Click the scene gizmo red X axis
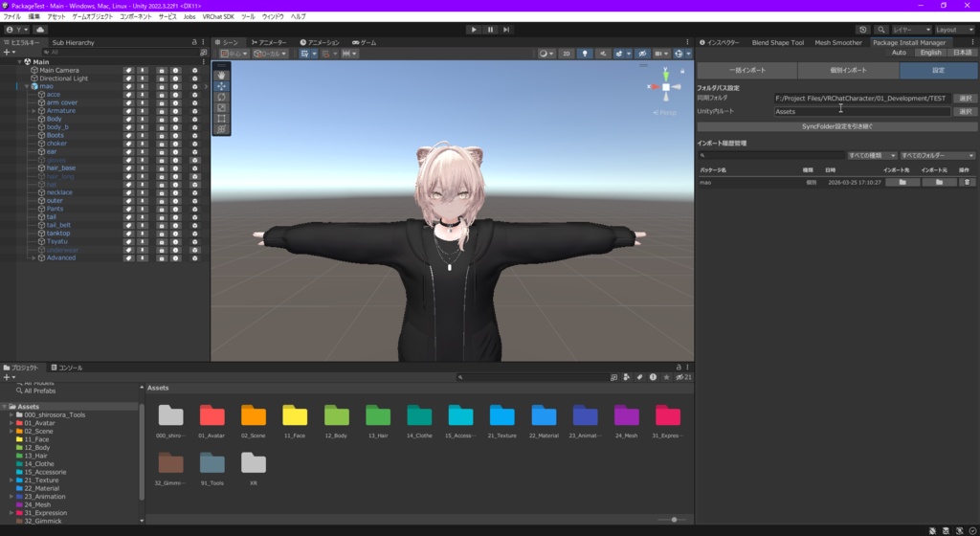Viewport: 980px width, 536px height. 654,87
